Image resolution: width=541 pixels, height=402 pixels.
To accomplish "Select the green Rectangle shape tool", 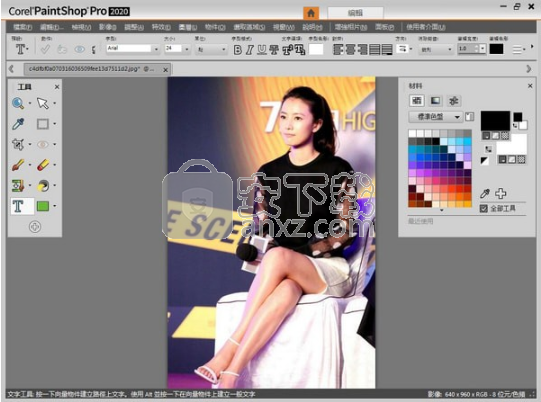I will [43, 206].
